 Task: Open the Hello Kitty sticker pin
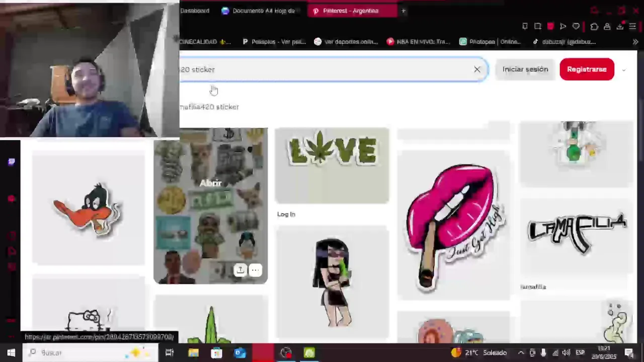click(x=89, y=309)
